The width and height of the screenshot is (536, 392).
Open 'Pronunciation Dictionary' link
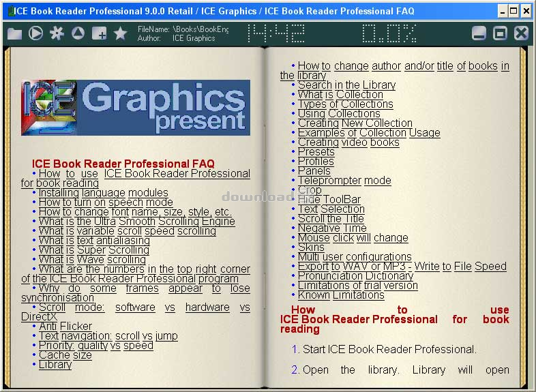(x=355, y=276)
